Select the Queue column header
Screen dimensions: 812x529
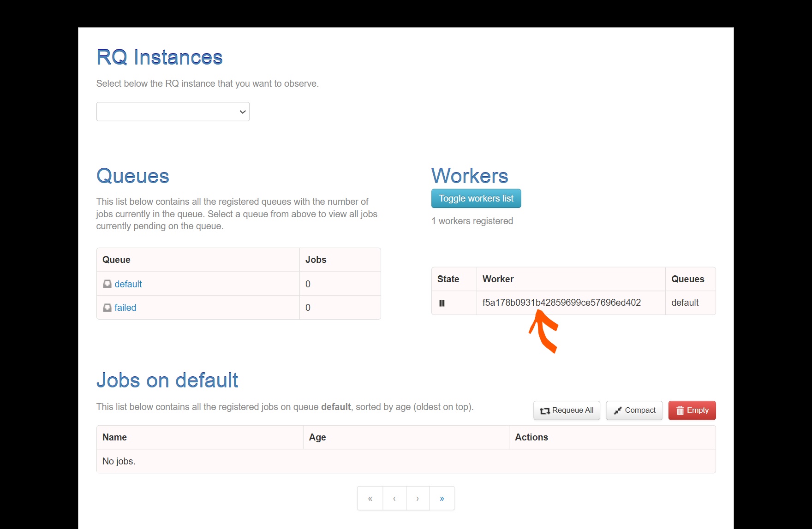(x=116, y=260)
